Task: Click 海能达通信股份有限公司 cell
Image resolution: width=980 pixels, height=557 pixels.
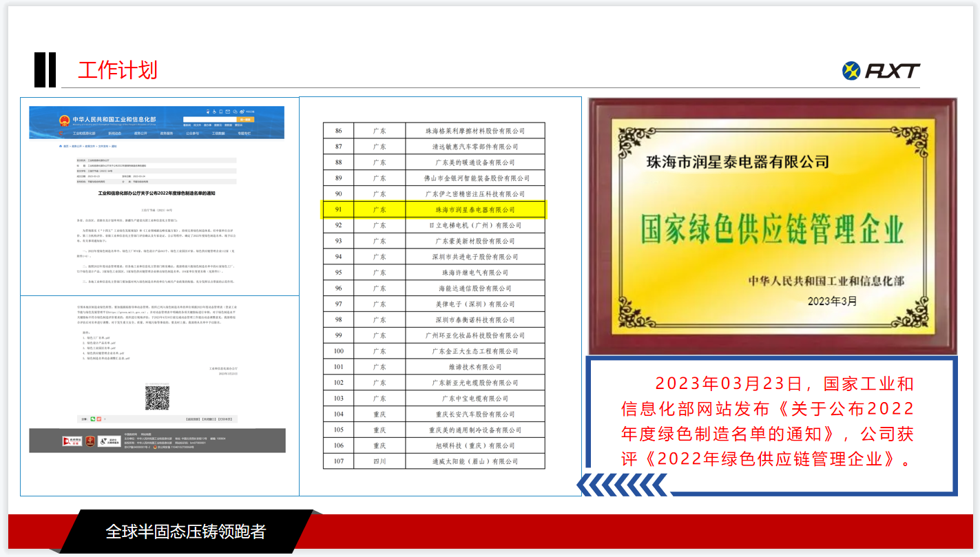Action: (x=475, y=288)
